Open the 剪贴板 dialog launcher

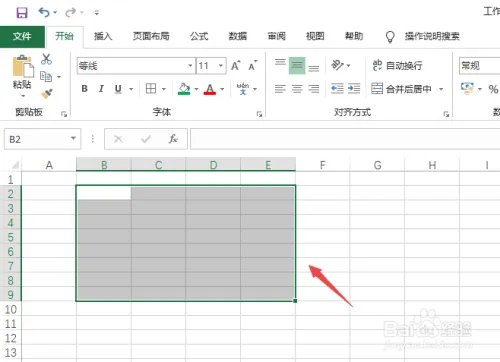pyautogui.click(x=64, y=114)
